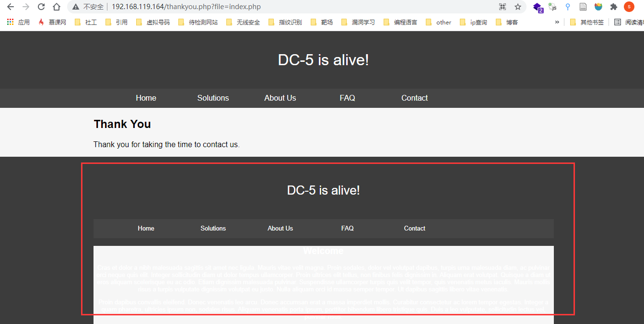The image size is (644, 324).
Task: Open the 靶场 bookmark folder
Action: (x=322, y=22)
